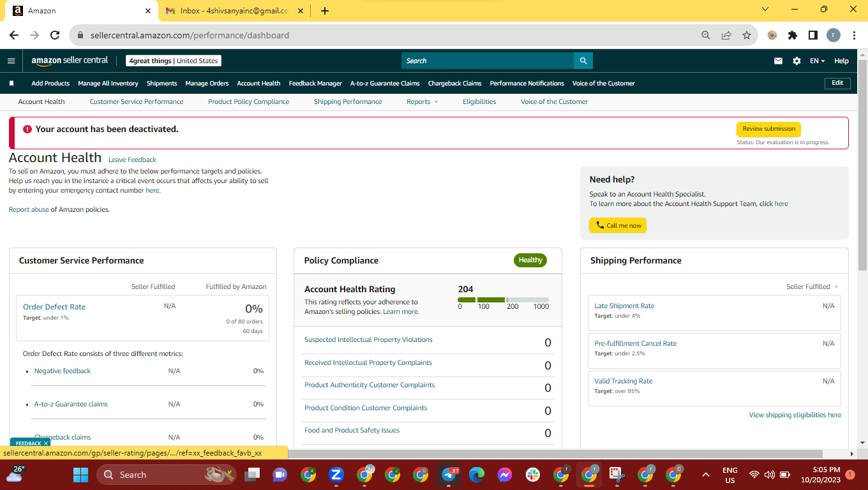The height and width of the screenshot is (490, 868).
Task: Click the Valid Tracking Rate link
Action: pos(624,382)
